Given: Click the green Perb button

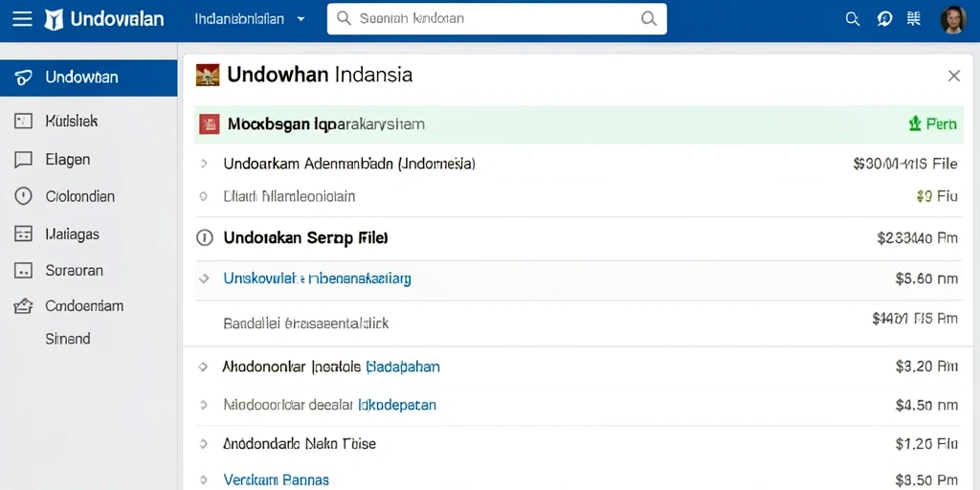Looking at the screenshot, I should (932, 124).
